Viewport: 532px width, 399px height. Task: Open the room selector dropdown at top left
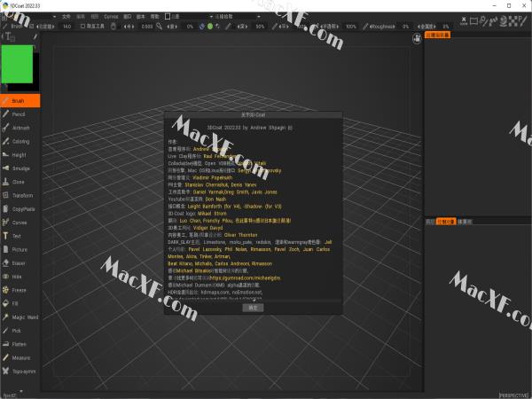pos(54,16)
